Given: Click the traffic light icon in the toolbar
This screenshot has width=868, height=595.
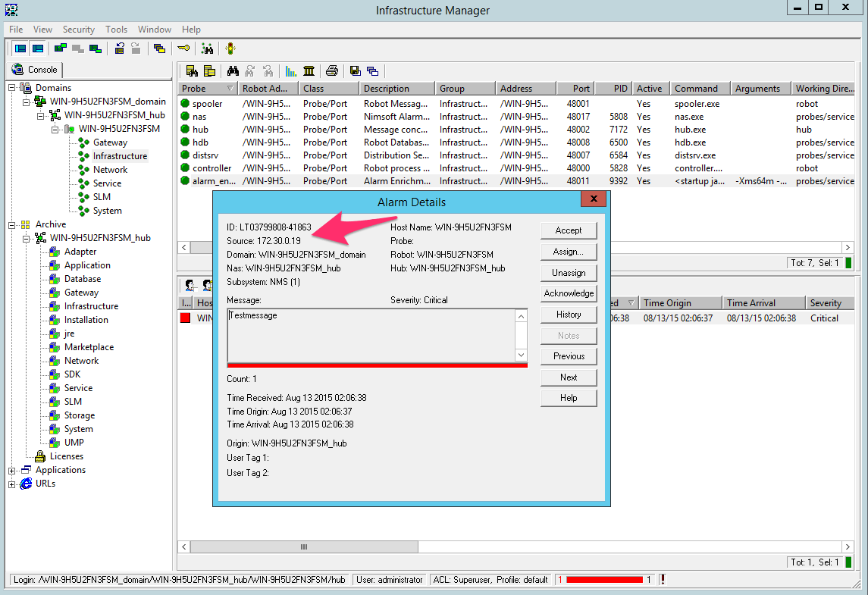Looking at the screenshot, I should click(230, 49).
